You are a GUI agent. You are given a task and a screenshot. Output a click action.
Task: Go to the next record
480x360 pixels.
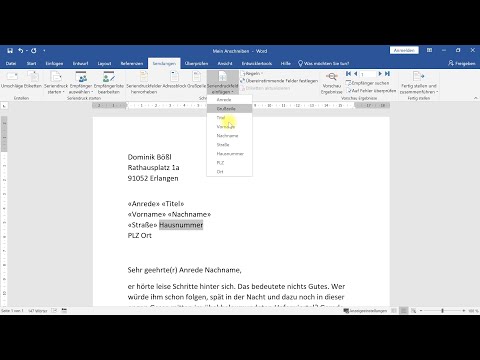point(380,74)
